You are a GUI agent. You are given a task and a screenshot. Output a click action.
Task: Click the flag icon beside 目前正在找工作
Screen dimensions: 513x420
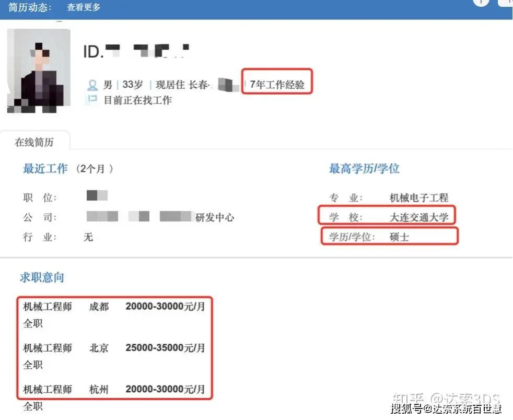92,99
